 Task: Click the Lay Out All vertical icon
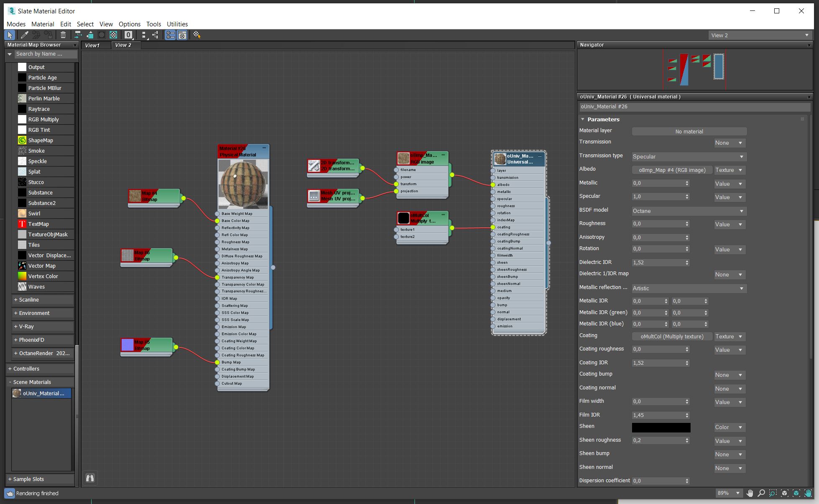pyautogui.click(x=144, y=35)
